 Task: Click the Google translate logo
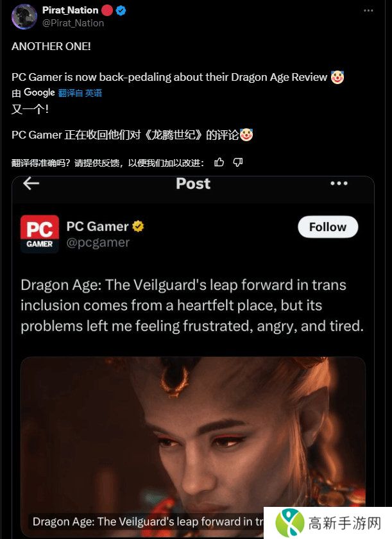pos(39,92)
